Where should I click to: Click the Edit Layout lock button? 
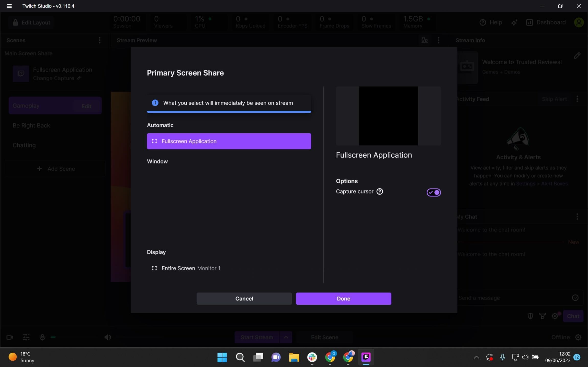[x=31, y=22]
